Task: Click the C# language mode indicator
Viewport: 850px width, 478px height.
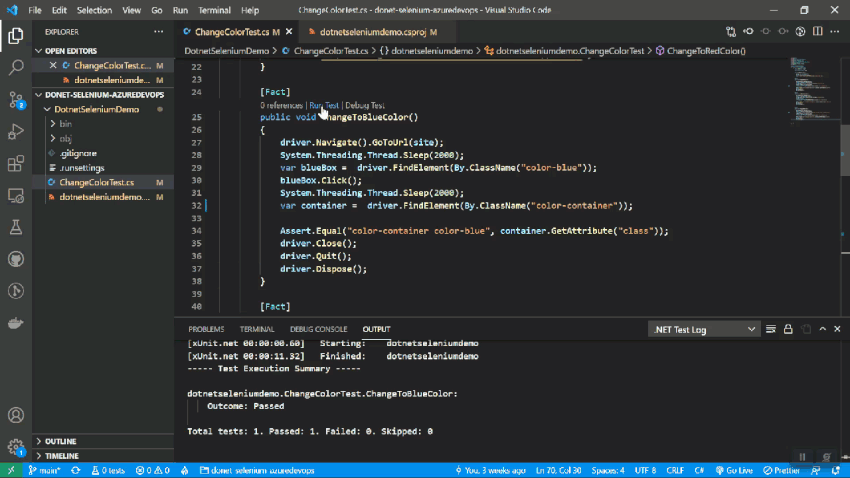Action: 699,470
